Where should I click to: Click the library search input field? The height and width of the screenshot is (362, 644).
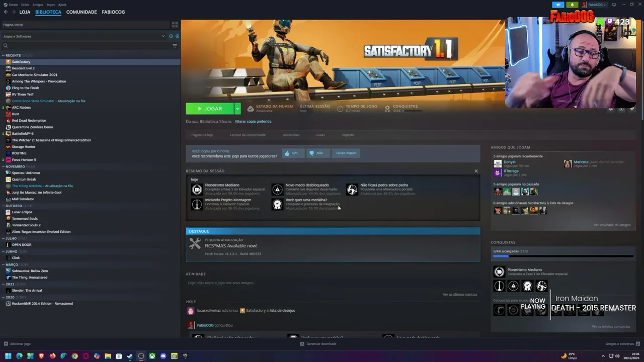tap(90, 46)
